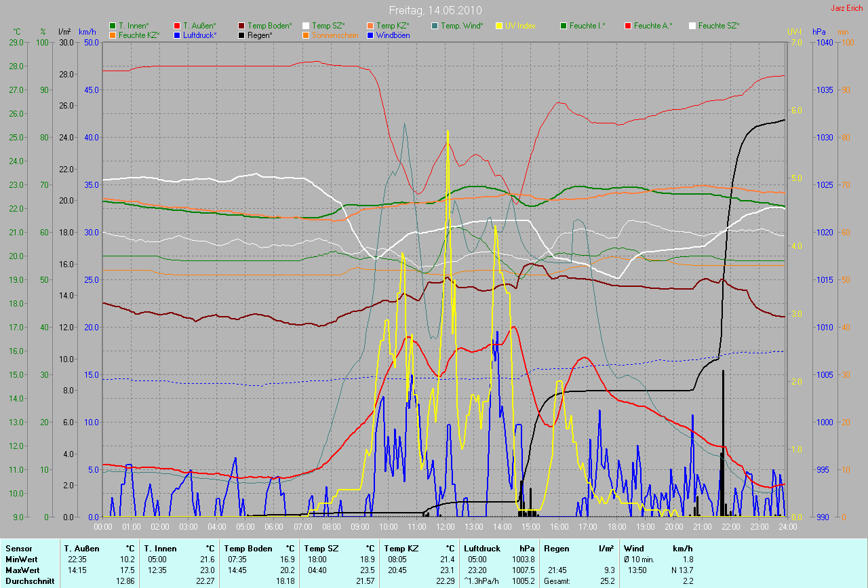Select the 'Temp Boden*' legend label

point(270,26)
